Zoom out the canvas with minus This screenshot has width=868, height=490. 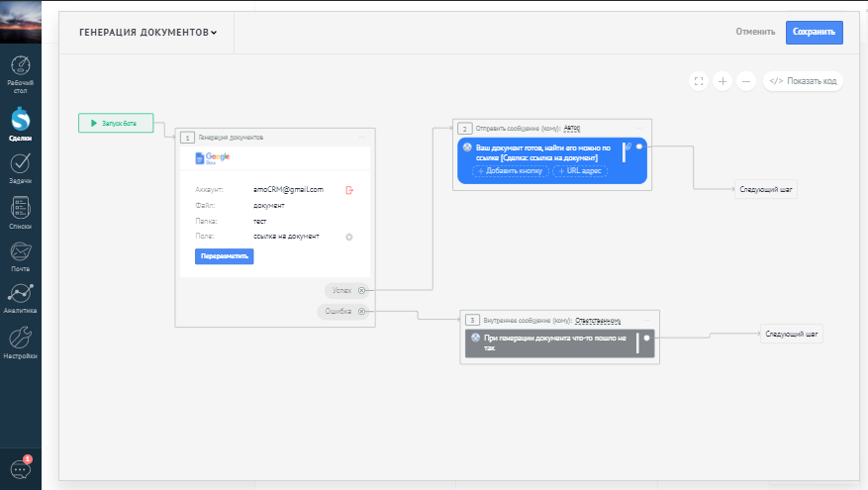click(x=746, y=81)
